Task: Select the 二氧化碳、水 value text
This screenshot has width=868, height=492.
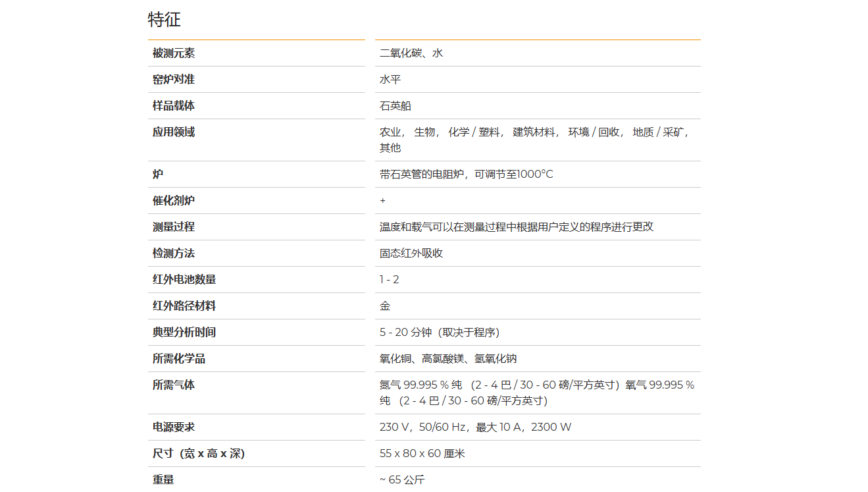Action: 411,53
